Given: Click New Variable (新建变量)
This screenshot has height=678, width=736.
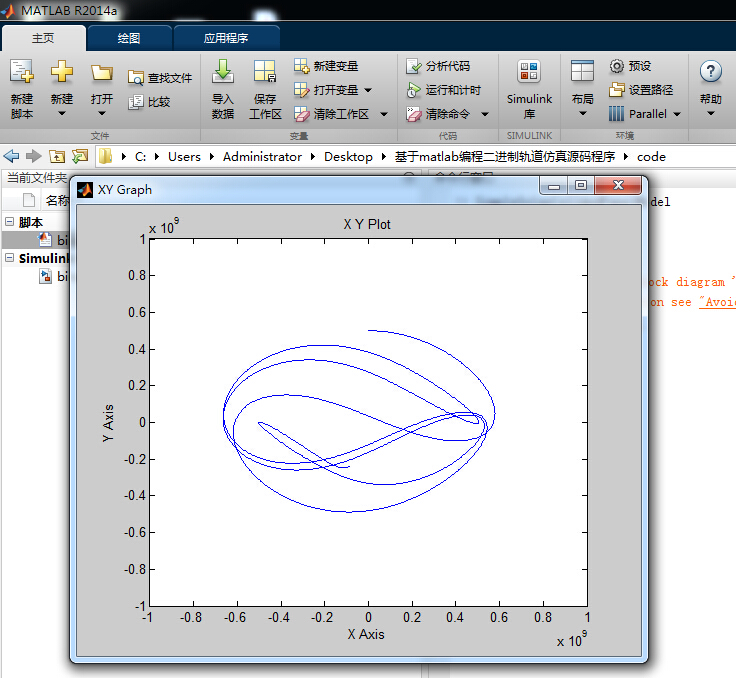Looking at the screenshot, I should (x=326, y=66).
